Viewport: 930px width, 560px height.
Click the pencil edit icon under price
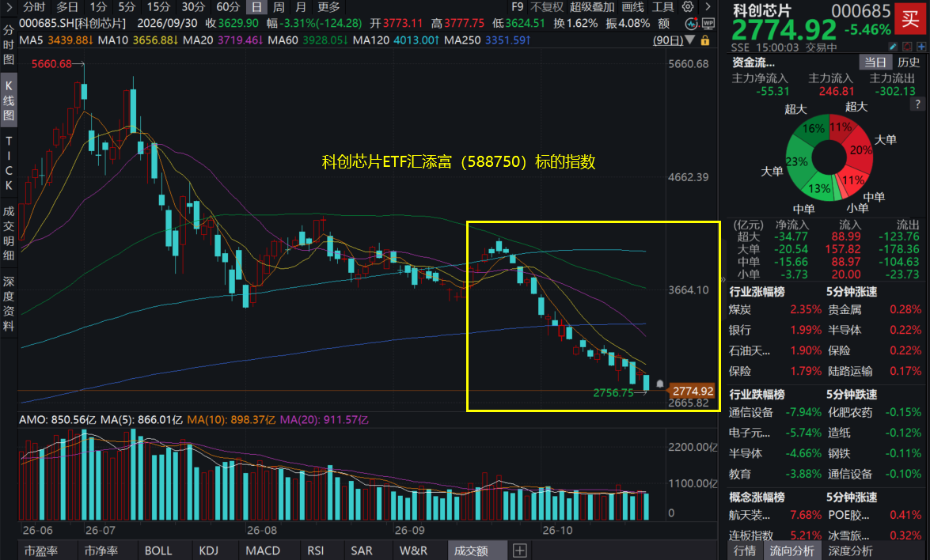point(893,46)
